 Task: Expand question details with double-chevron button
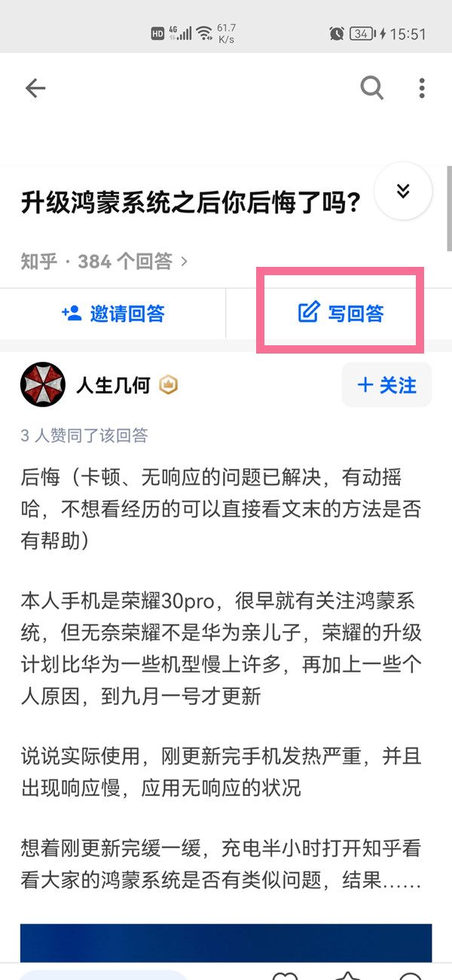[x=403, y=191]
